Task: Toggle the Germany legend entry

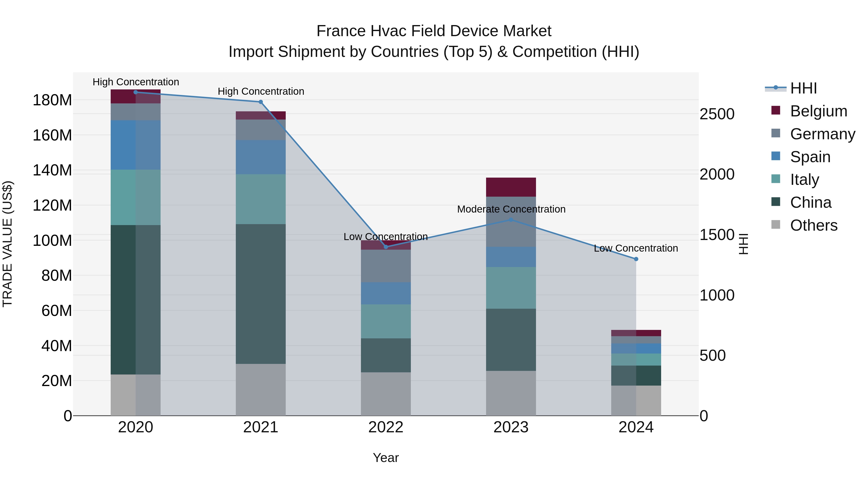Action: 813,134
